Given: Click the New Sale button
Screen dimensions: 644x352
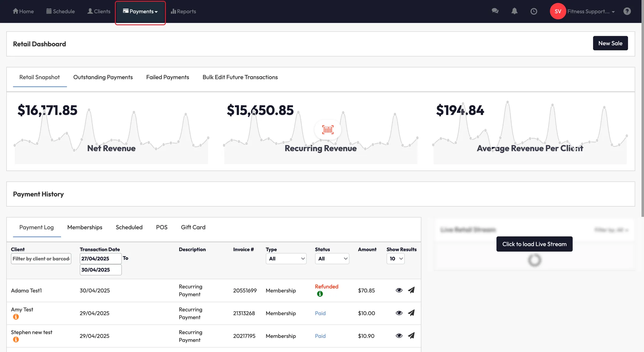Looking at the screenshot, I should click(610, 43).
